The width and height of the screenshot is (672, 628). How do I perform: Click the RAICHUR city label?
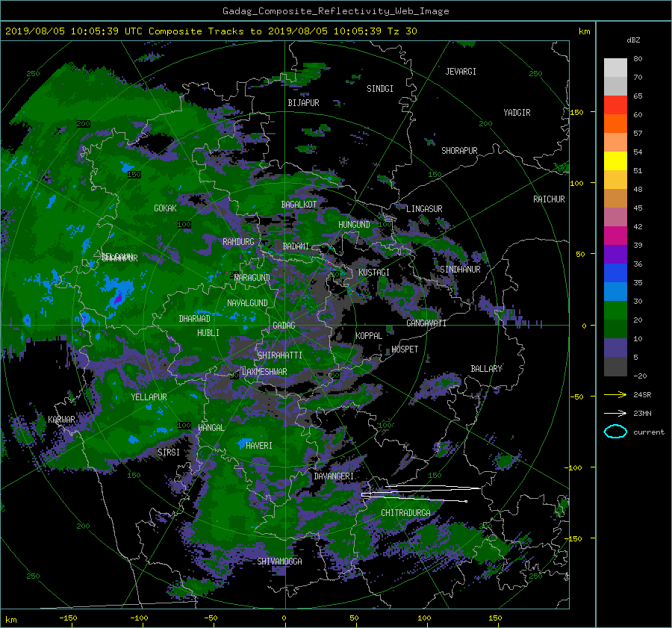coord(549,199)
